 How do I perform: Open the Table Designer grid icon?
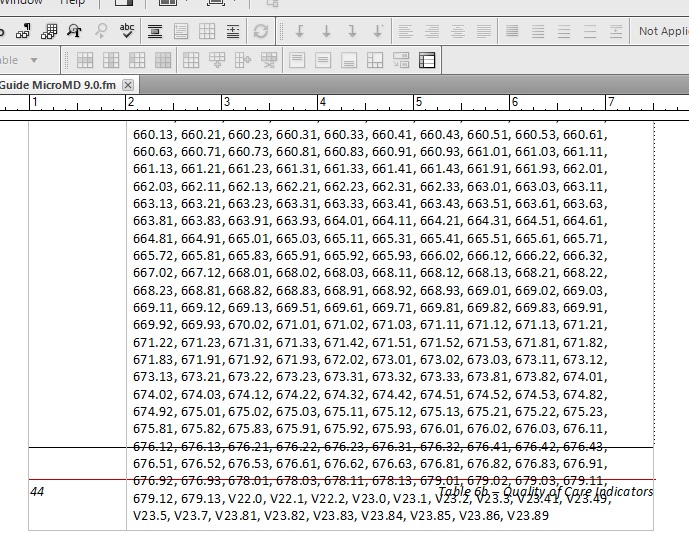(49, 31)
